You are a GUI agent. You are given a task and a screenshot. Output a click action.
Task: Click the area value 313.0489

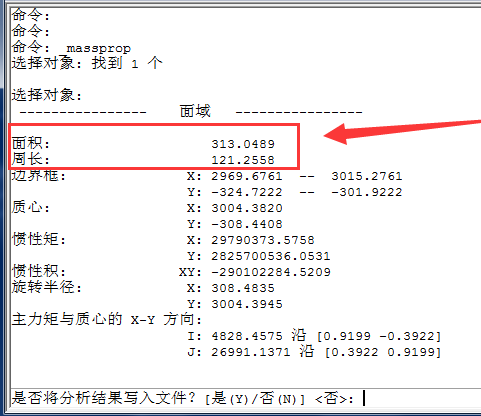(x=243, y=144)
